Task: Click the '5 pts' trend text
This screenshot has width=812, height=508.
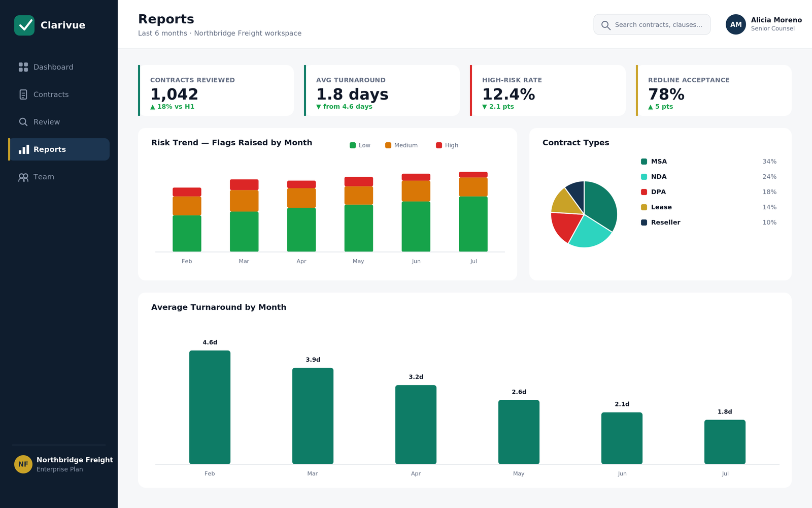Action: pos(661,107)
